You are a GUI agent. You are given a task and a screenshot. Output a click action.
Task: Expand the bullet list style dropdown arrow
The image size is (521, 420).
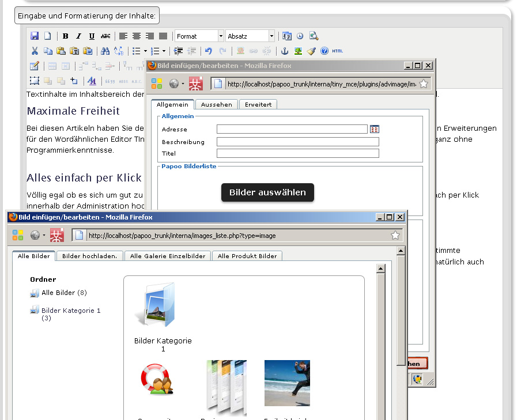pos(145,51)
